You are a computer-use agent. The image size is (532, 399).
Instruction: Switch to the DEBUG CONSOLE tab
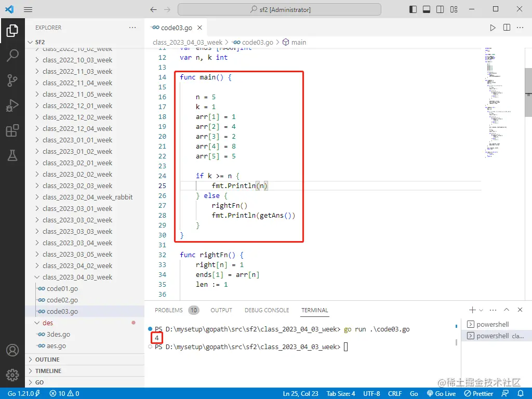pos(267,310)
